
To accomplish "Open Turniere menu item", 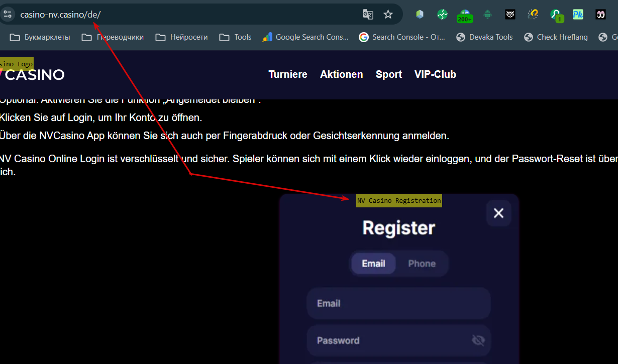I will [288, 74].
